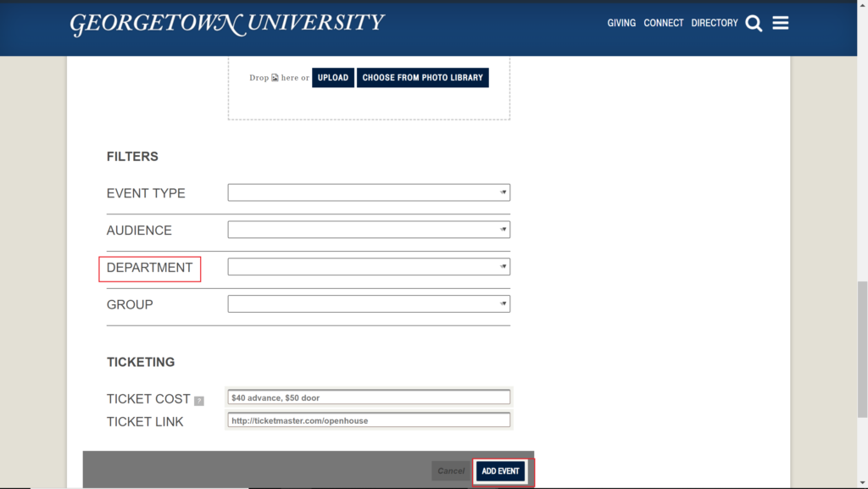Click into the Ticket Link field
This screenshot has height=489, width=868.
369,420
